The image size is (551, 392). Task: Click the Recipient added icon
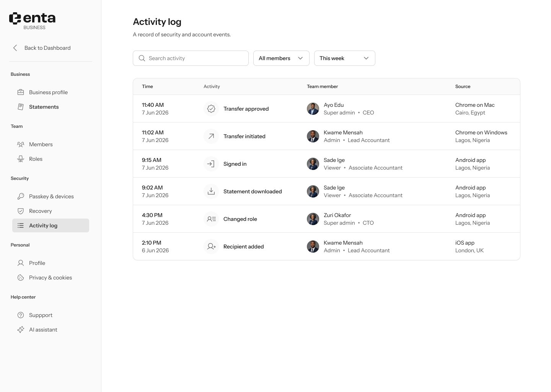(x=211, y=247)
